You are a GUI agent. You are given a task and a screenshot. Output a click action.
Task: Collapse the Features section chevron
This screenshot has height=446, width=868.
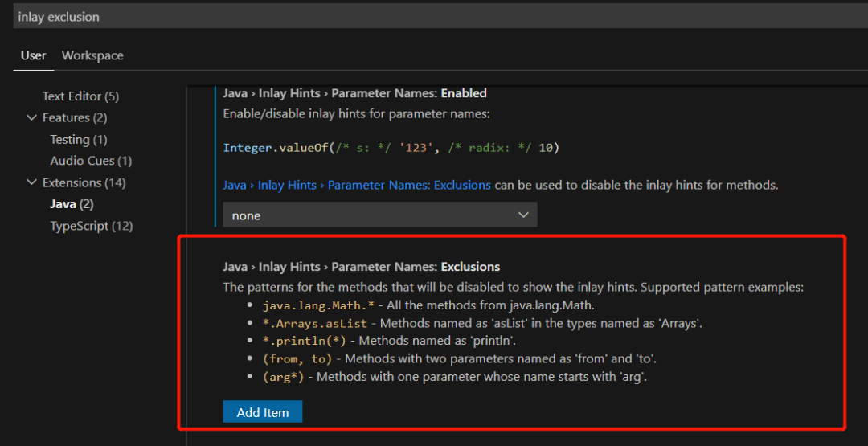pyautogui.click(x=32, y=118)
